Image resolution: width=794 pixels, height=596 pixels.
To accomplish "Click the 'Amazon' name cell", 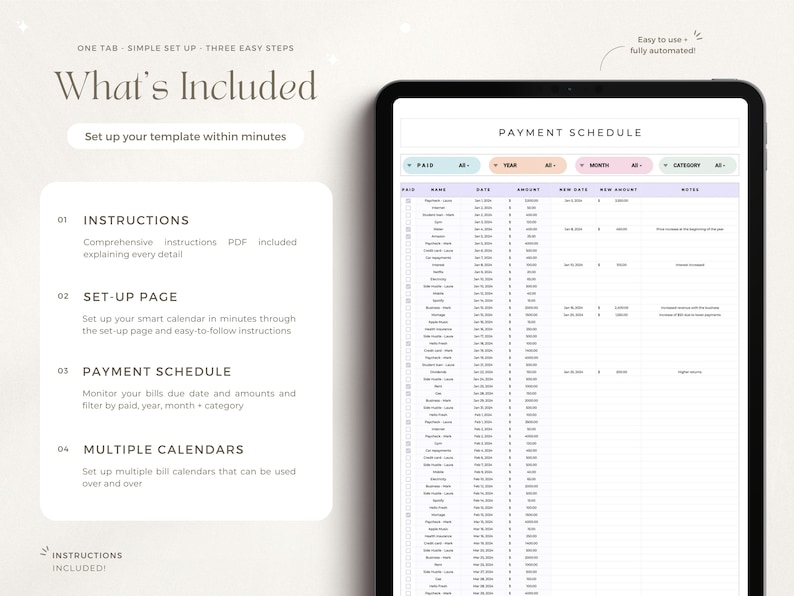I will pyautogui.click(x=439, y=236).
